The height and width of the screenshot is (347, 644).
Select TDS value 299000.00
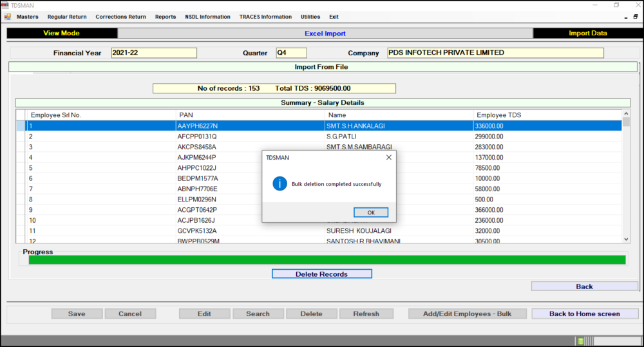pyautogui.click(x=547, y=136)
